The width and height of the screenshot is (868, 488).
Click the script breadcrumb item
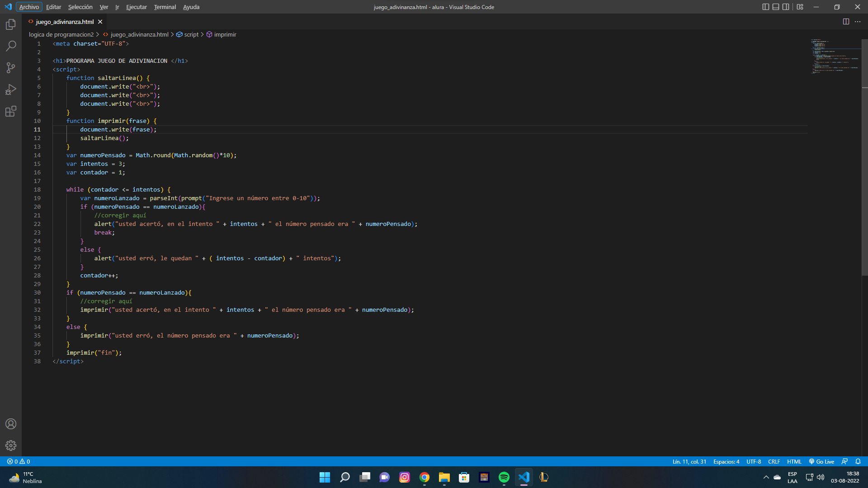(188, 34)
